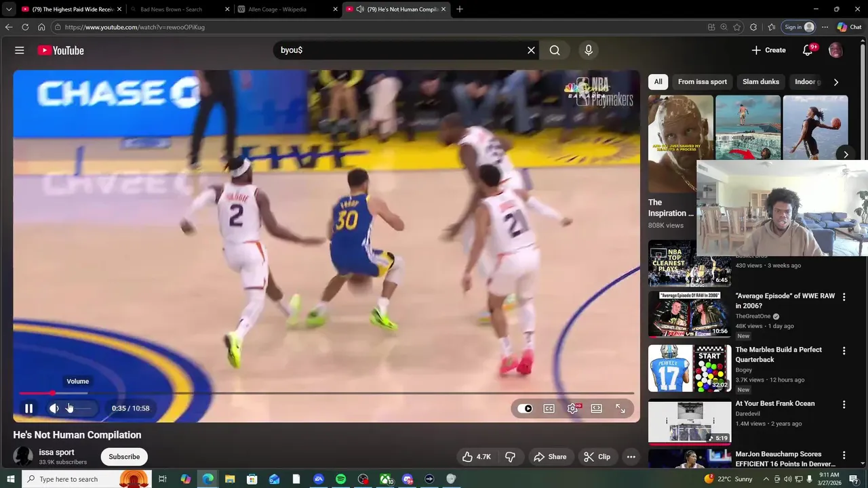Open Task View on the taskbar
This screenshot has height=488, width=868.
coord(163,479)
